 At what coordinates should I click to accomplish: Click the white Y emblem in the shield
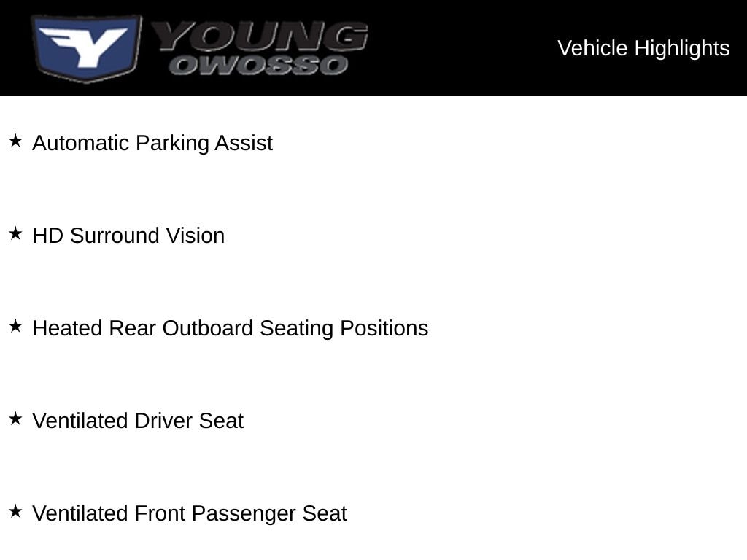pos(84,46)
